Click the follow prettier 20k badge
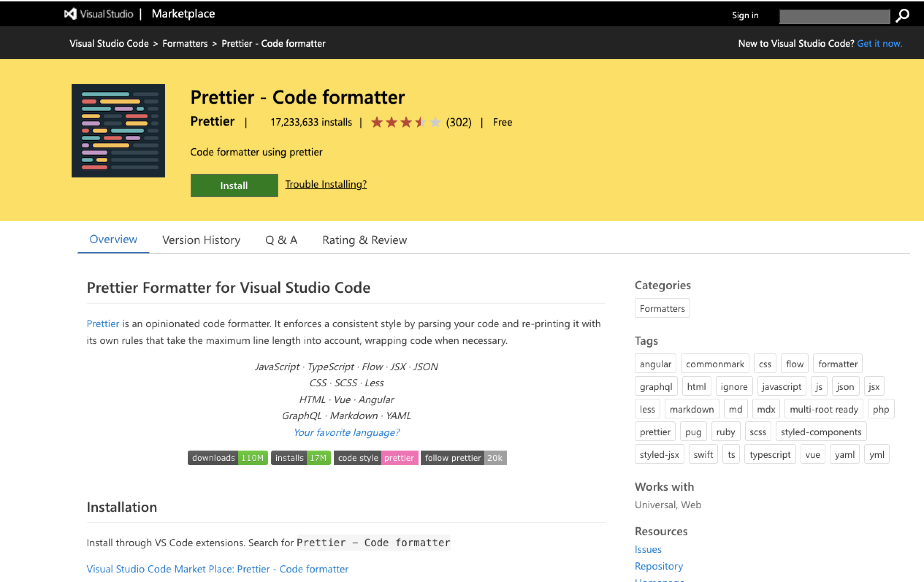 pos(463,458)
